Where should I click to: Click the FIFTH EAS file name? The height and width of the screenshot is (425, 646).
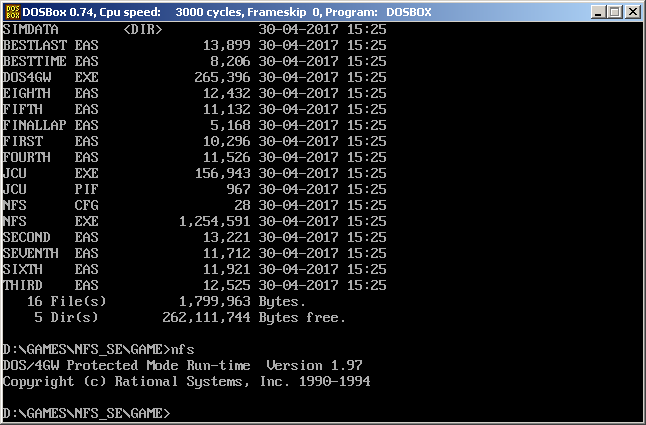(x=51, y=110)
